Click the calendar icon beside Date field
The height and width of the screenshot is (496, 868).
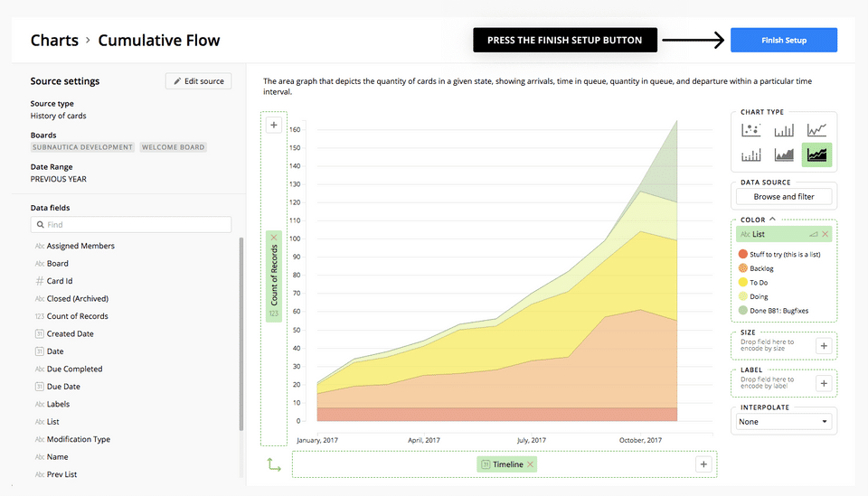coord(39,351)
